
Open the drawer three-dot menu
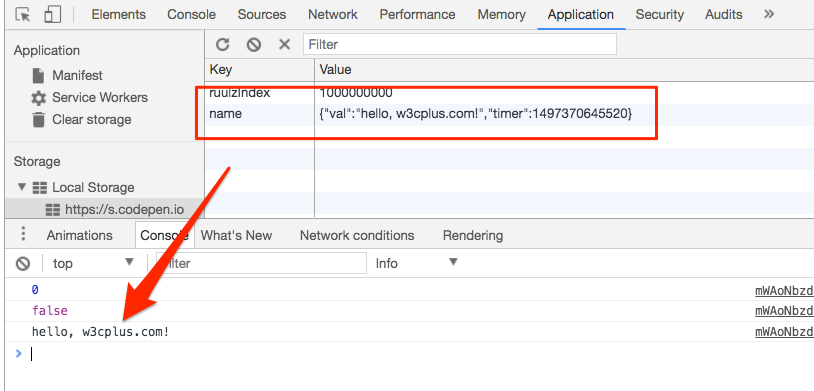click(x=23, y=235)
